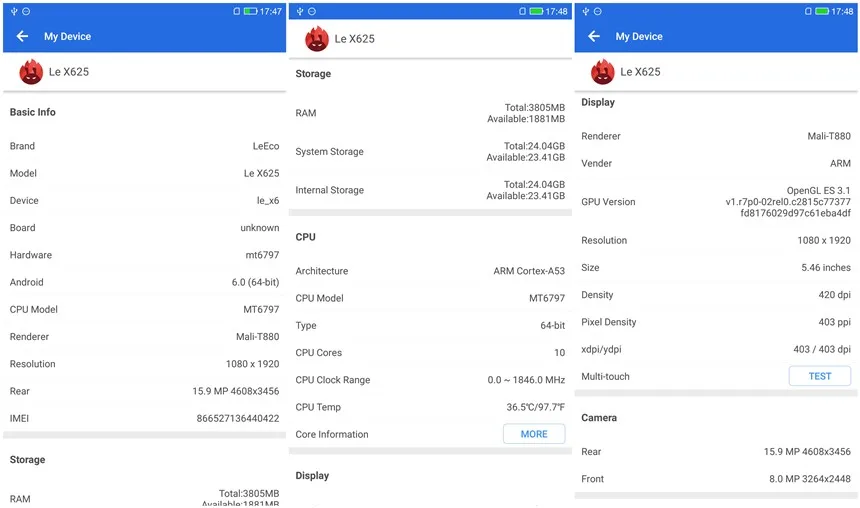
Task: Tap USB icon in right screen status bar
Action: pos(586,11)
